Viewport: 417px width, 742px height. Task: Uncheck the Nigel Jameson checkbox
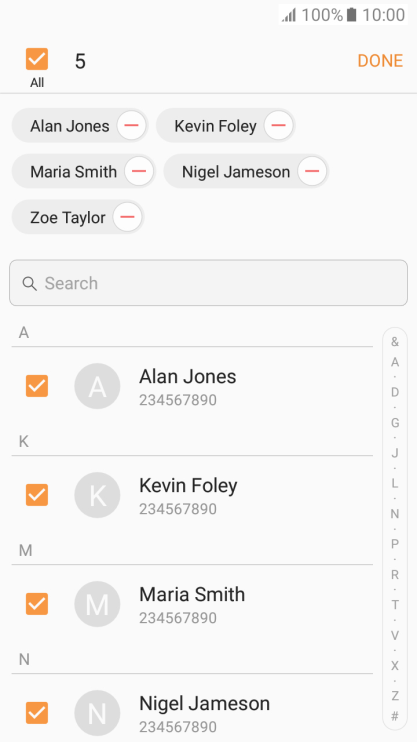(x=37, y=713)
